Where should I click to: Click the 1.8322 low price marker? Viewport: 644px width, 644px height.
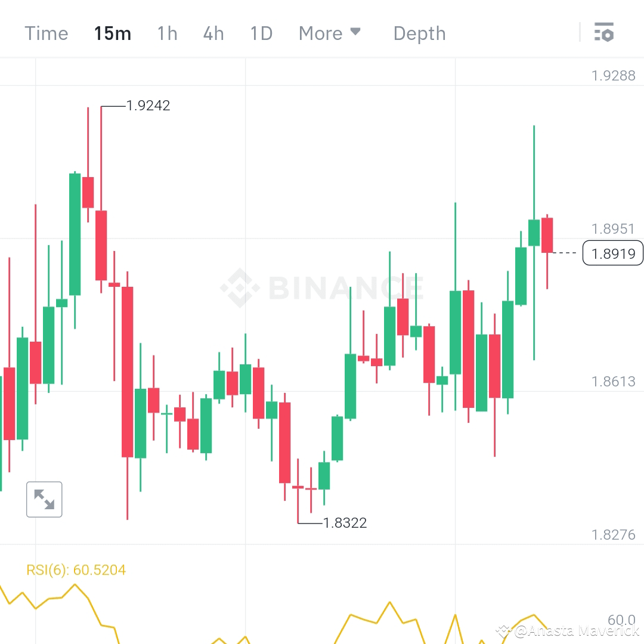[x=345, y=523]
